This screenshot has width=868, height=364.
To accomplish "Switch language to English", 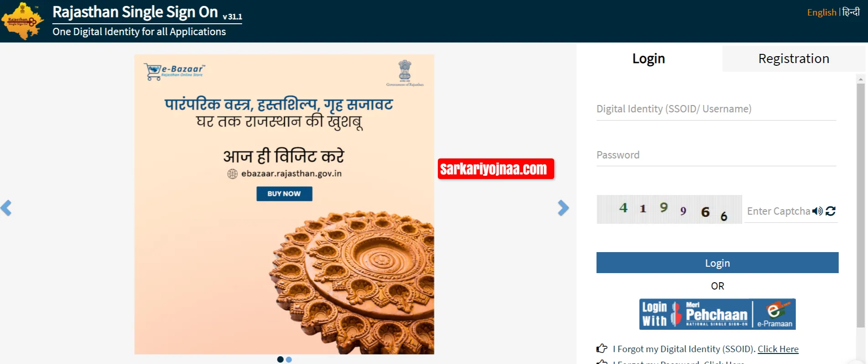I will [821, 12].
